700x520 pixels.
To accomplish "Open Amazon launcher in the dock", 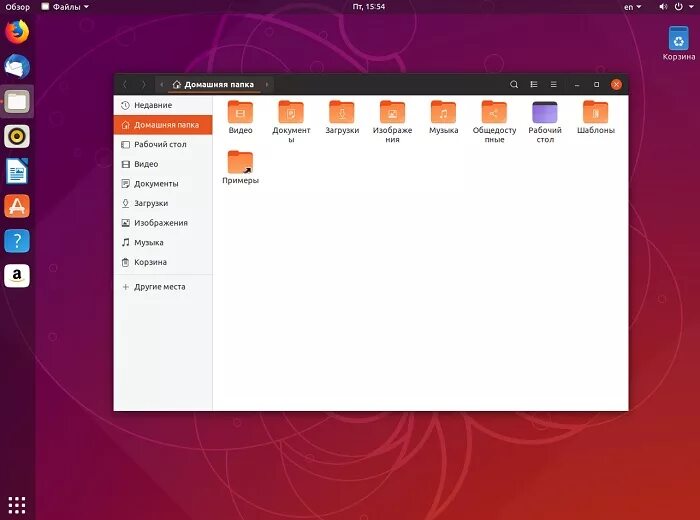I will tap(17, 275).
